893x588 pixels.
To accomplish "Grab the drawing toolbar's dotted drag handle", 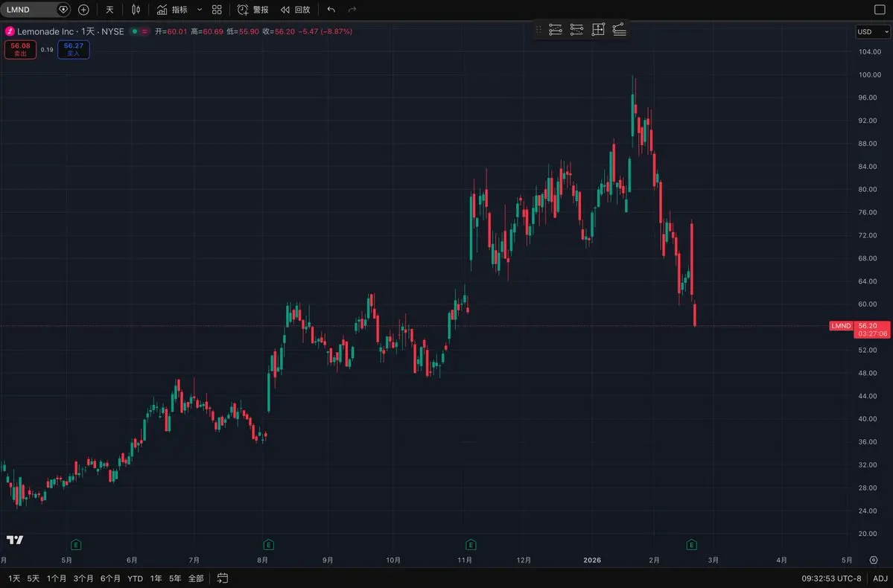I will click(538, 30).
